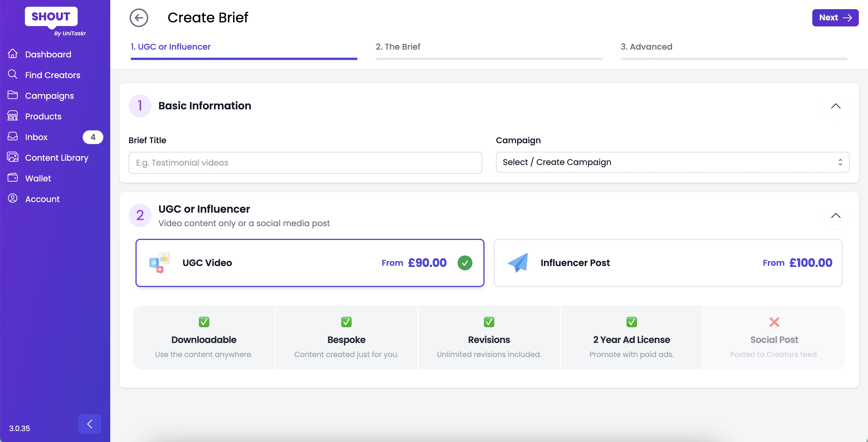
Task: Open Account profile icon
Action: pyautogui.click(x=12, y=198)
